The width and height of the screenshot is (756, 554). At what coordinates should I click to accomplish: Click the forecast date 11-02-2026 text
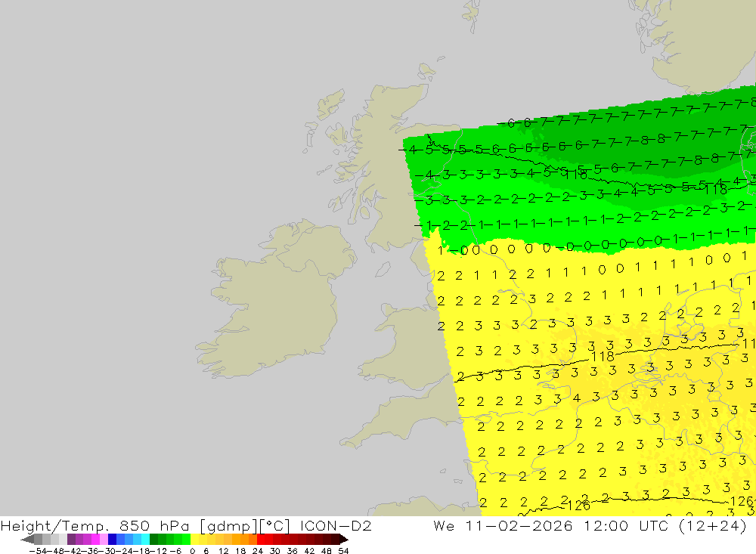pyautogui.click(x=519, y=525)
